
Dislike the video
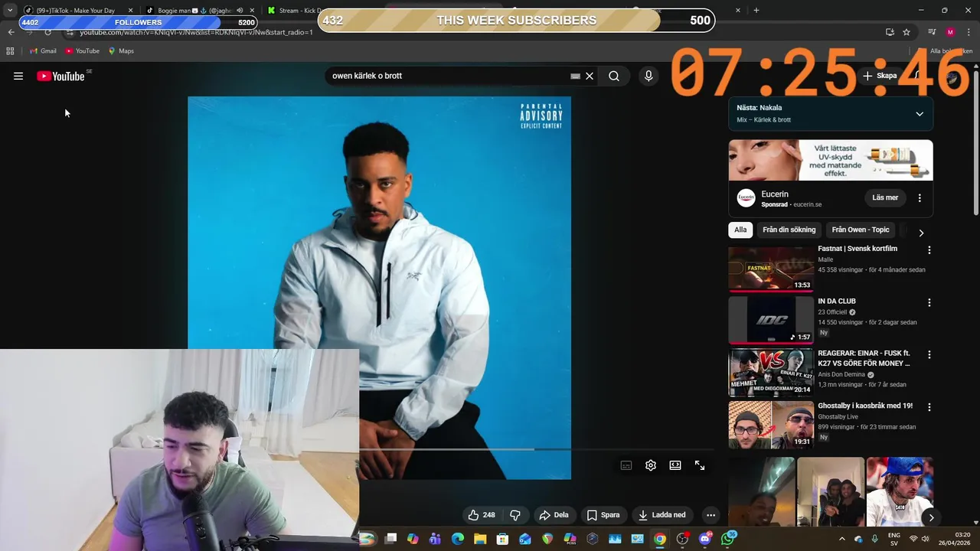(x=515, y=515)
